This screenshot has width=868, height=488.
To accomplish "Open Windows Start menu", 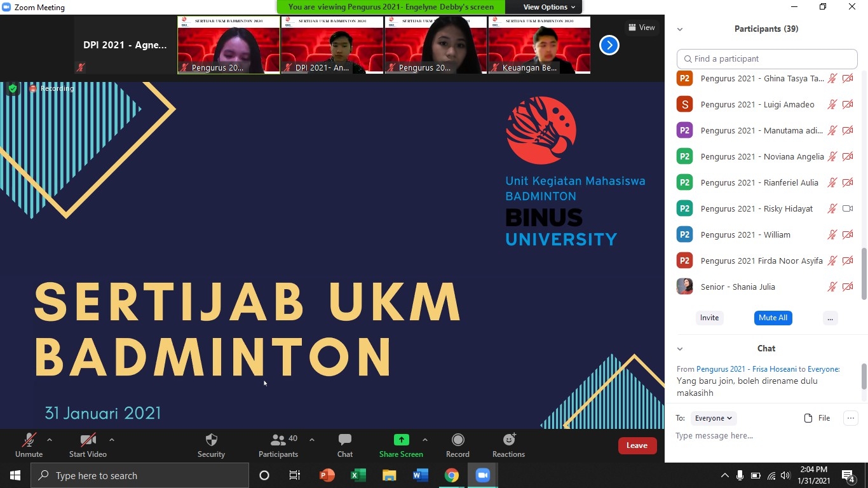I will [15, 475].
